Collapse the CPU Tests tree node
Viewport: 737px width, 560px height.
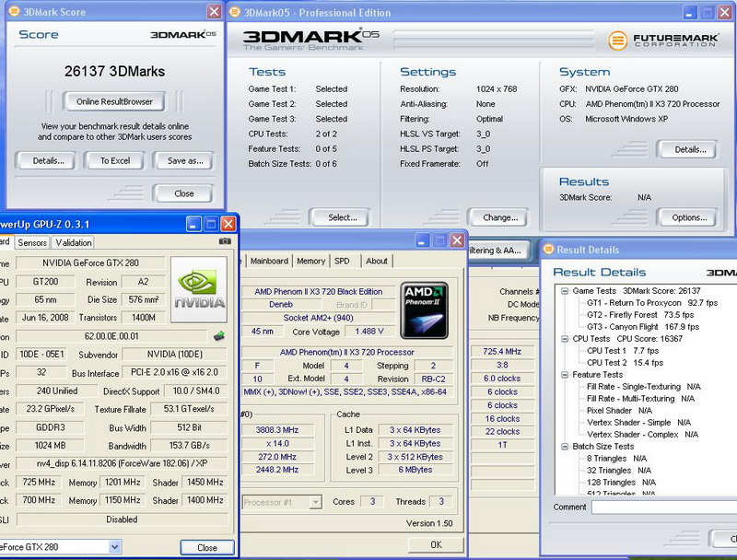point(565,339)
